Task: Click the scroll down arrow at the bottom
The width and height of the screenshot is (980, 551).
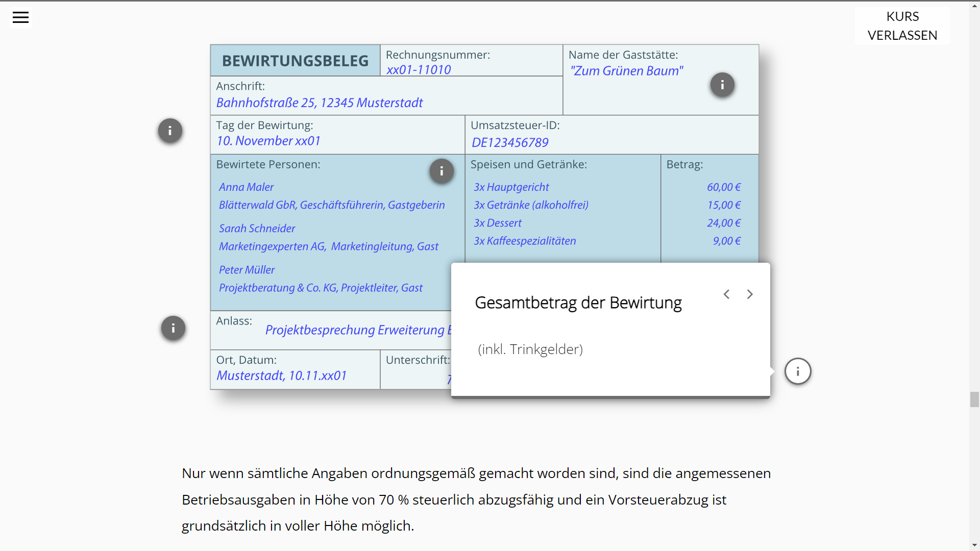Action: 974,545
